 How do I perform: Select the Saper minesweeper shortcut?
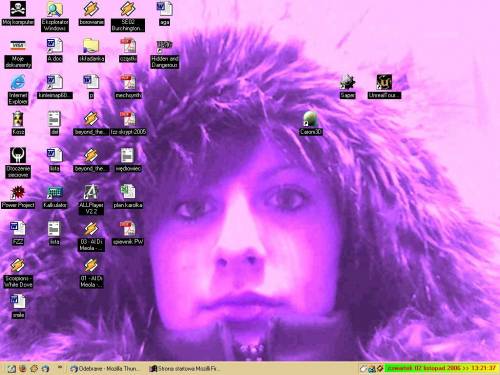347,82
